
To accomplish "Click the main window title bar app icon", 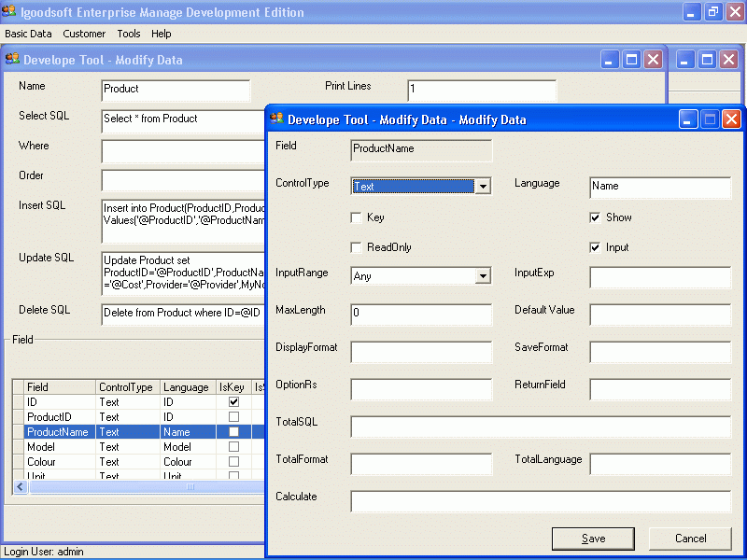I will coord(8,11).
